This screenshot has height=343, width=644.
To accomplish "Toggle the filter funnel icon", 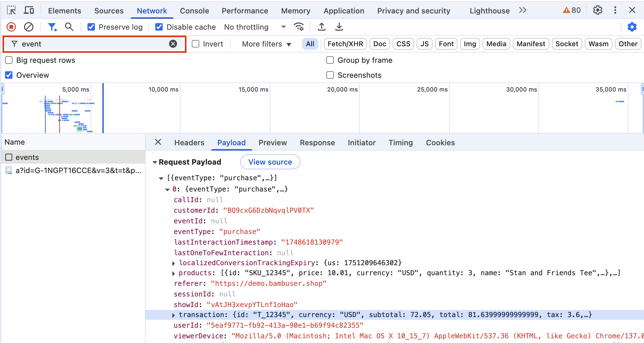I will pos(52,27).
